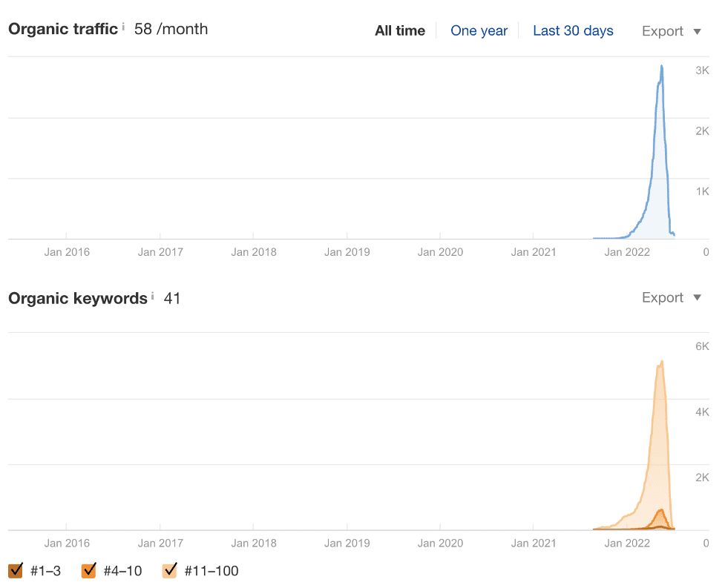Click info icon beside Organic keywords heading
Screen dimensions: 725x588
tap(152, 297)
